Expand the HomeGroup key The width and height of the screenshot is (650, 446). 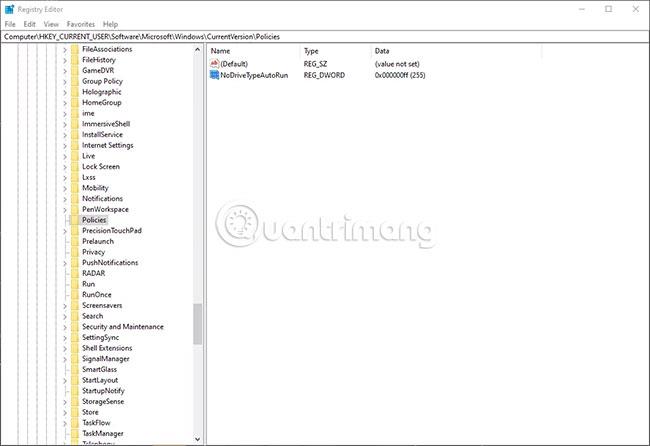pos(65,103)
